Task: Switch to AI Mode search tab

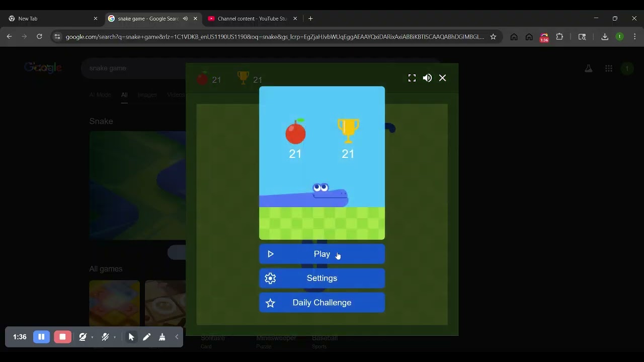Action: coord(100,95)
